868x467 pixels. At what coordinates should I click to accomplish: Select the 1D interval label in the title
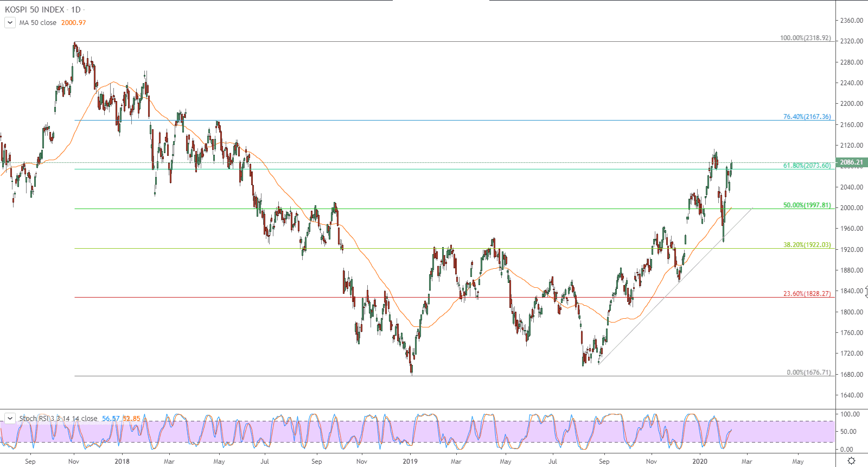coord(76,10)
